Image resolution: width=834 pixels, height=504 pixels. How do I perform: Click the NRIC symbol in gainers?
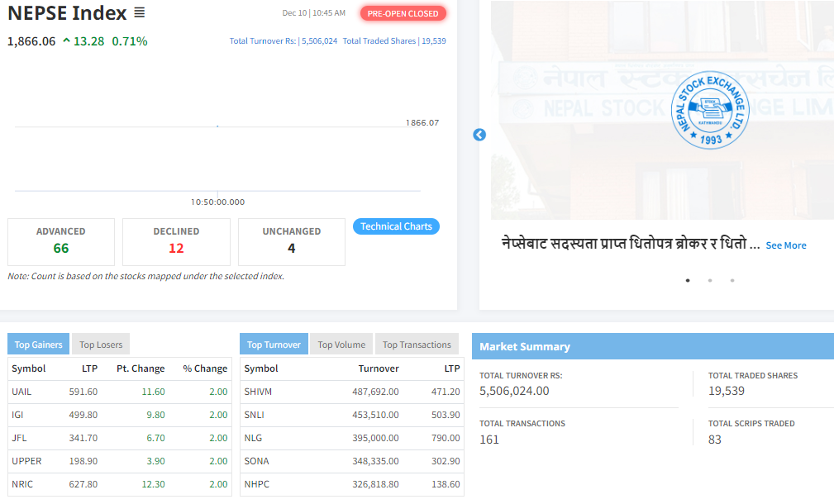22,484
